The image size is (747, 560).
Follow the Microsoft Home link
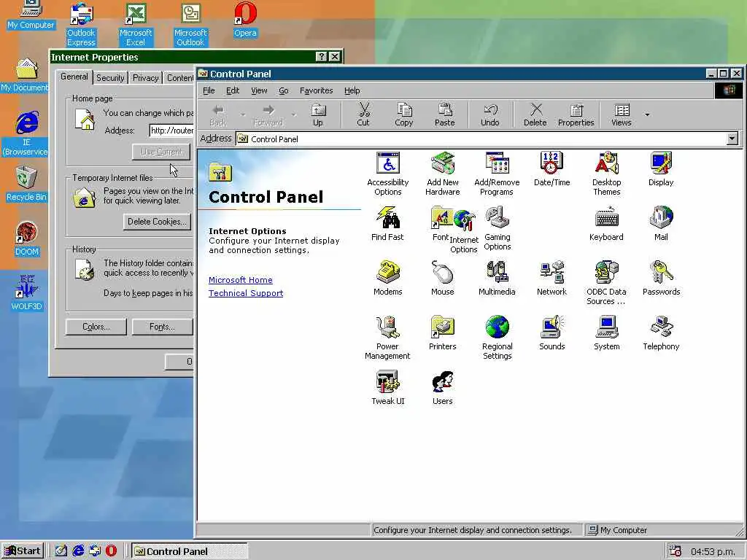241,280
